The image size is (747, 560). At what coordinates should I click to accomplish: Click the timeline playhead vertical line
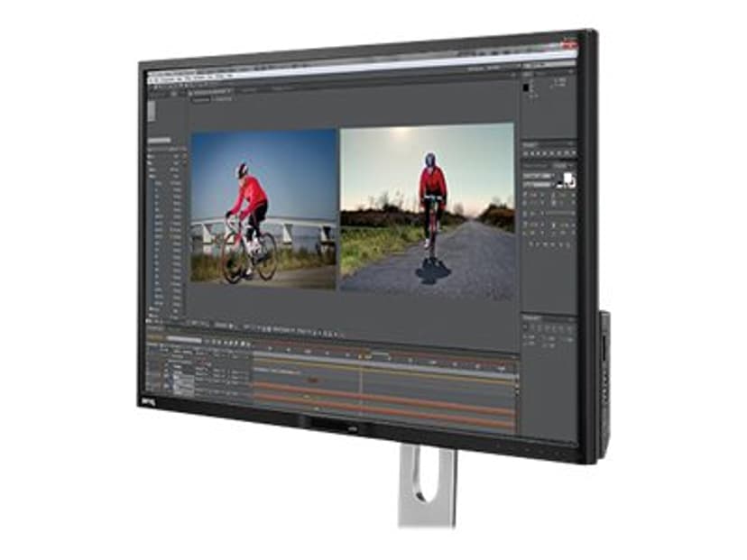click(x=361, y=390)
